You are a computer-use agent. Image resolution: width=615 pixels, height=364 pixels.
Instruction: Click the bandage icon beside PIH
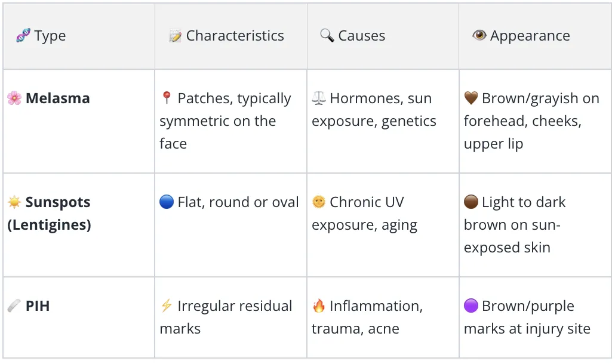[x=14, y=306]
